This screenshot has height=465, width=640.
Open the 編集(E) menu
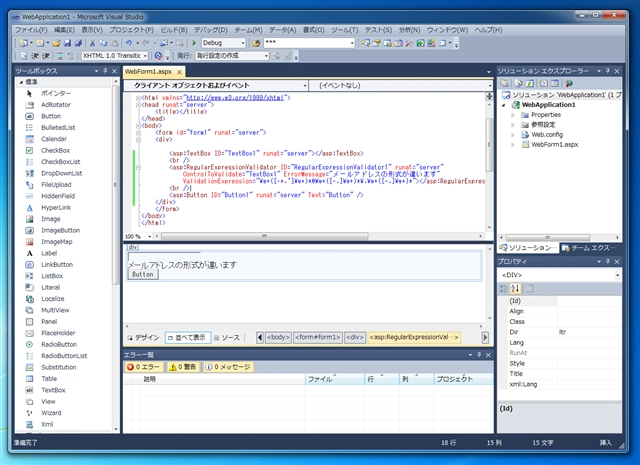[64, 30]
